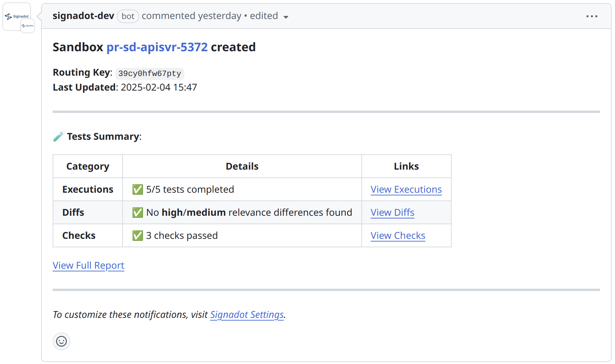Click the Executions category cell
The image size is (615, 364).
pos(88,189)
